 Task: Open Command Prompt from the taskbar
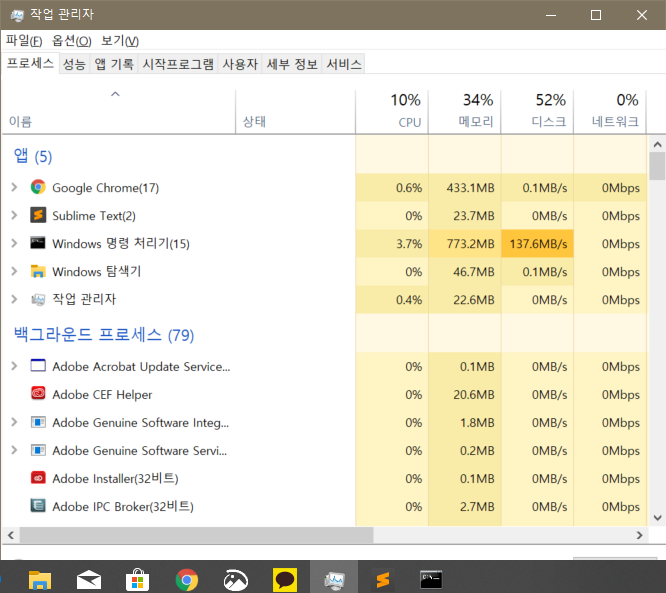(x=431, y=580)
